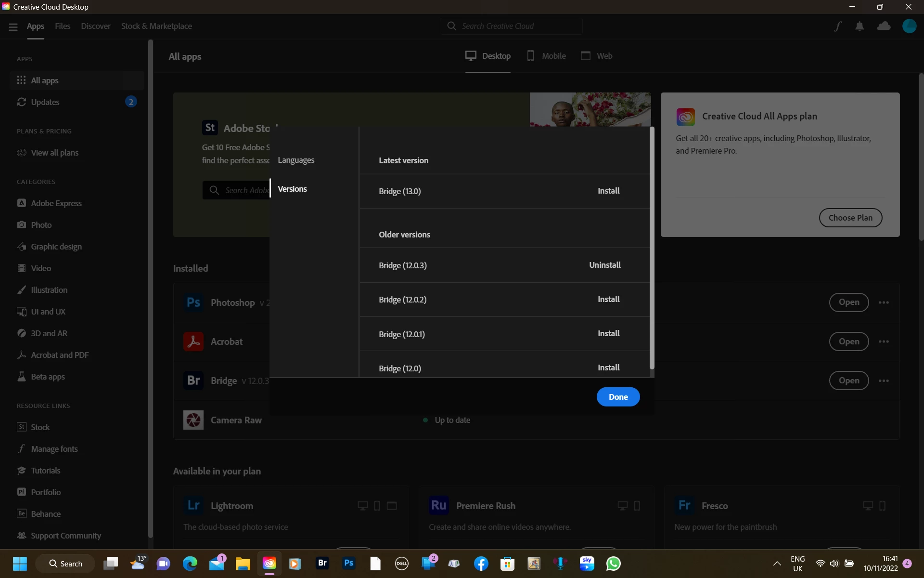Click the Bridge app icon in Installed list

(193, 381)
